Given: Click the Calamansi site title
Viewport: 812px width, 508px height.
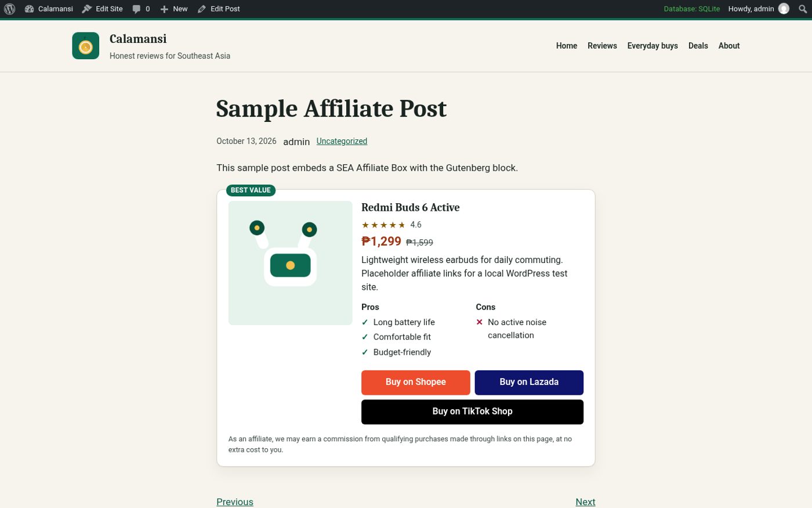Looking at the screenshot, I should coord(138,39).
